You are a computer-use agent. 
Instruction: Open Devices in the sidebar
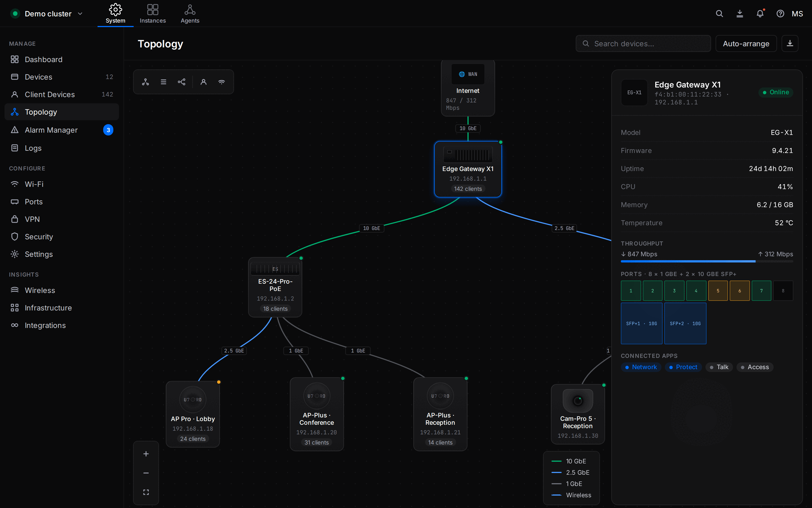62,77
